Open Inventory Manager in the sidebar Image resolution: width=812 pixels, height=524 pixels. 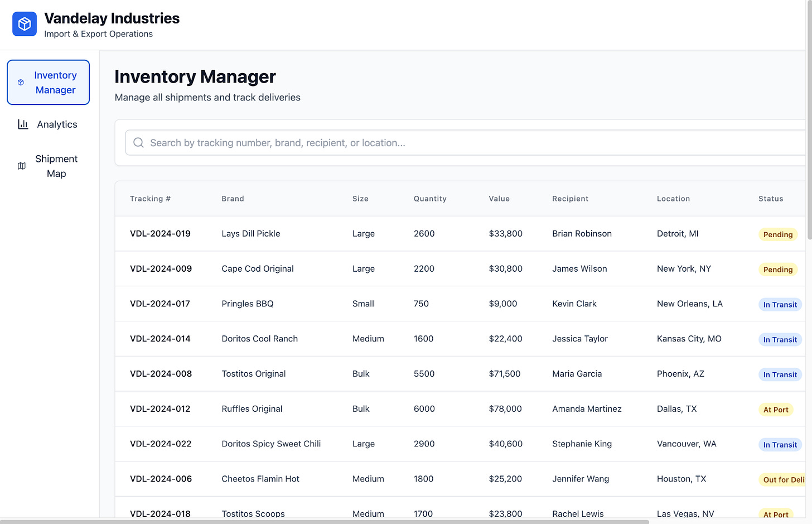click(x=49, y=83)
